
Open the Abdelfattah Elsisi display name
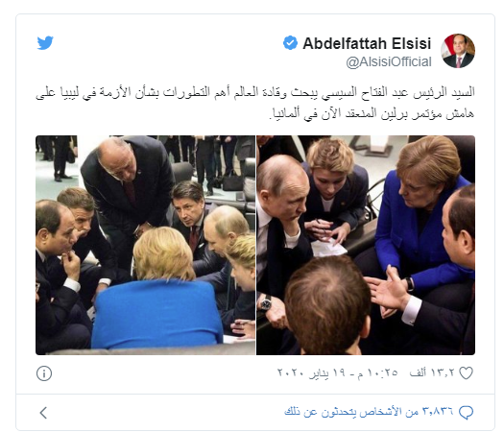(x=367, y=43)
